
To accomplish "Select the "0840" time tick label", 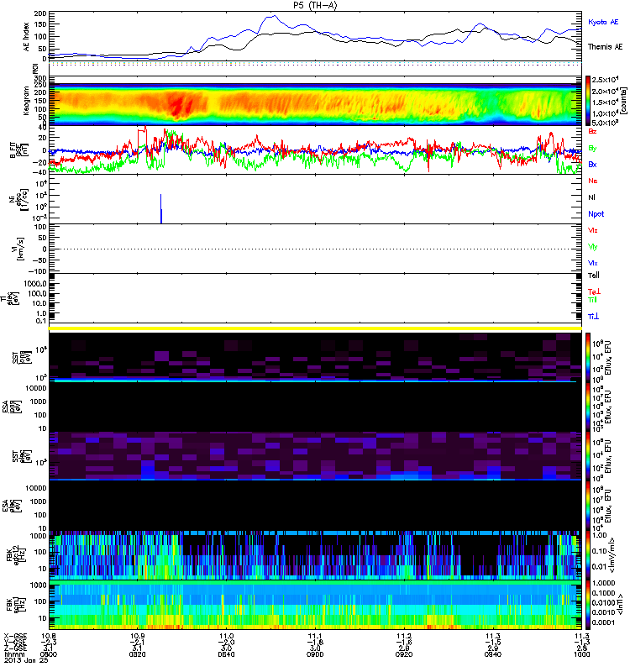I will pos(226,654).
